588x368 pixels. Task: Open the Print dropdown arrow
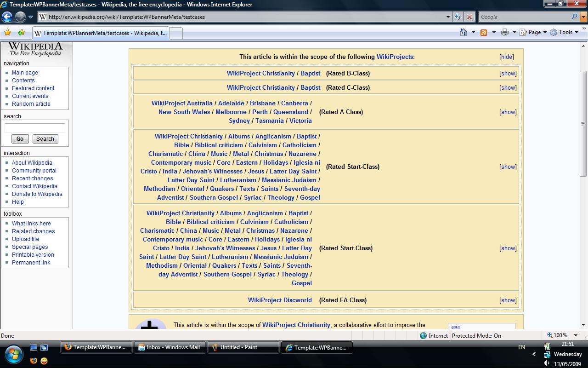(x=514, y=32)
